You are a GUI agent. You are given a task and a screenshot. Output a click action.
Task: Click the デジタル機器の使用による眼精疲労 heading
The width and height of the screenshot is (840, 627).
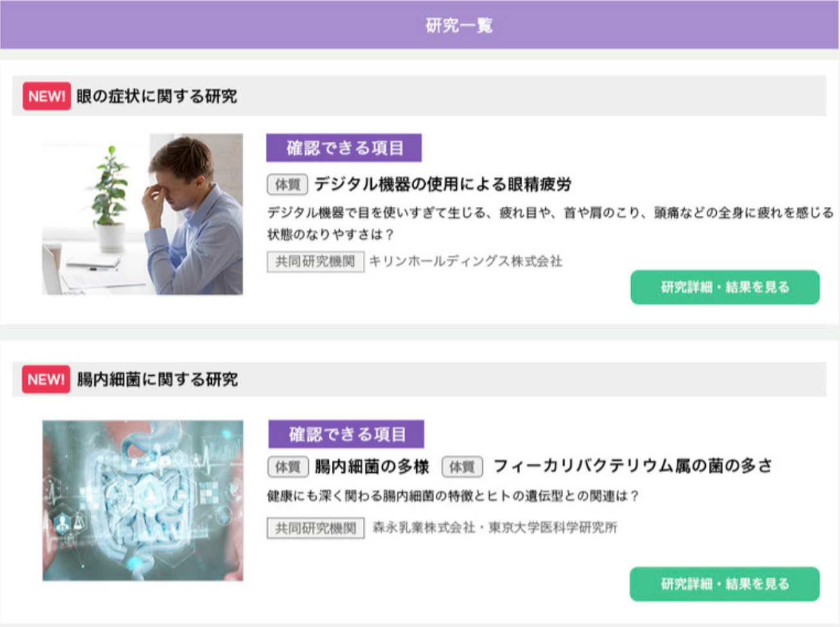[442, 184]
